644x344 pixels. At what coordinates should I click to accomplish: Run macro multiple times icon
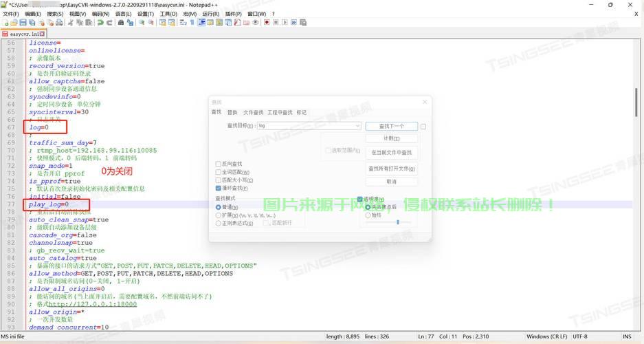(293, 23)
